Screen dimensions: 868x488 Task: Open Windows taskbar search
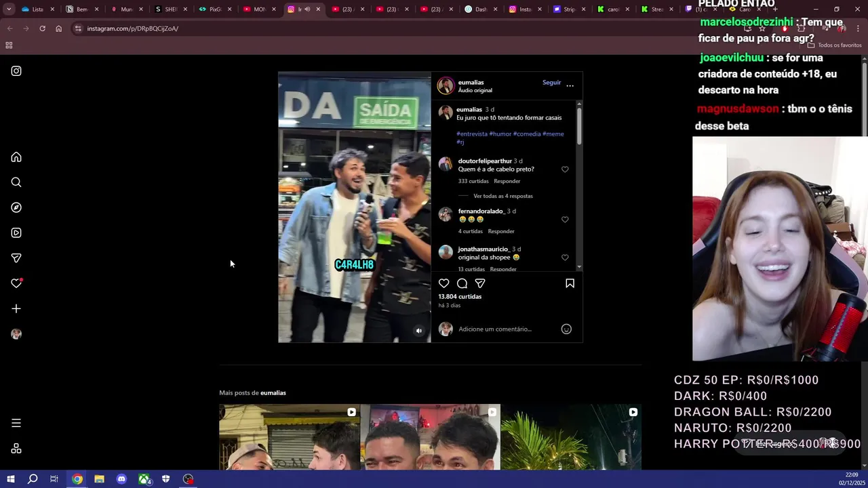point(33,479)
